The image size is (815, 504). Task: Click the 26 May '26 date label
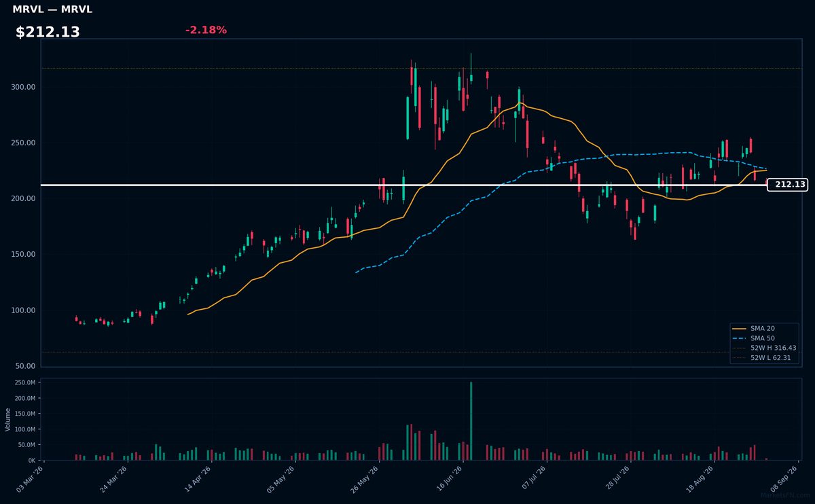364,478
